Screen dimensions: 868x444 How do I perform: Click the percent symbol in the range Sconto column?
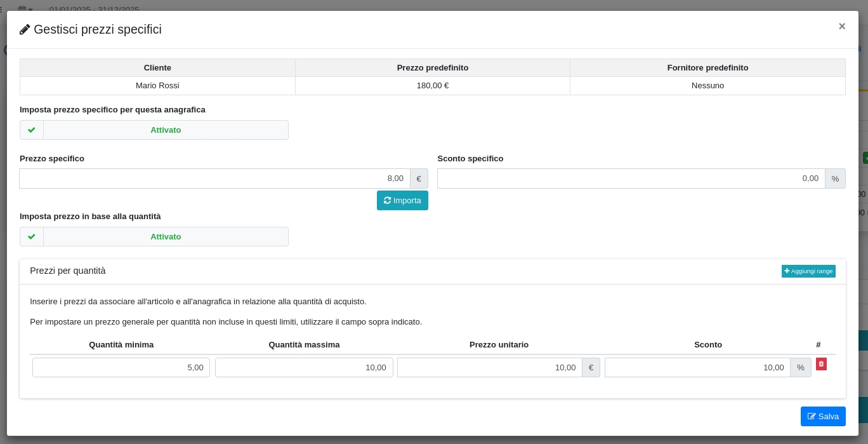(x=801, y=368)
